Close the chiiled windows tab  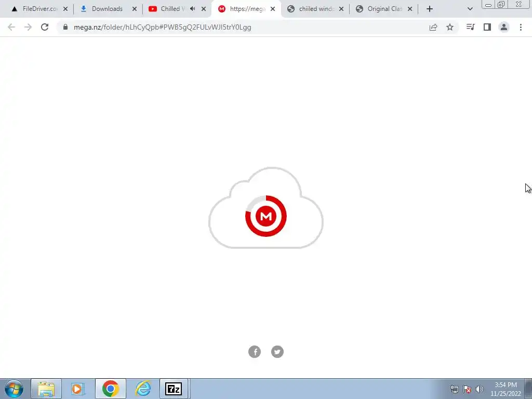point(341,9)
